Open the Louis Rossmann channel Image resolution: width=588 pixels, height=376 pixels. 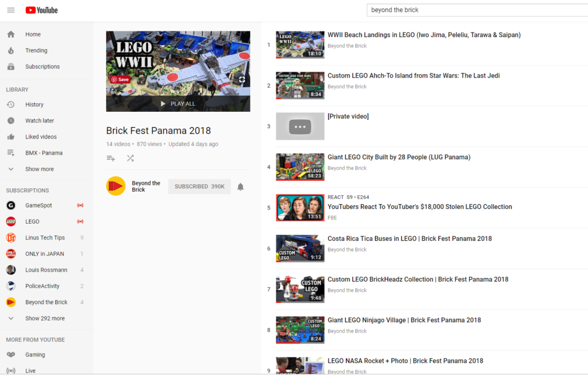46,269
